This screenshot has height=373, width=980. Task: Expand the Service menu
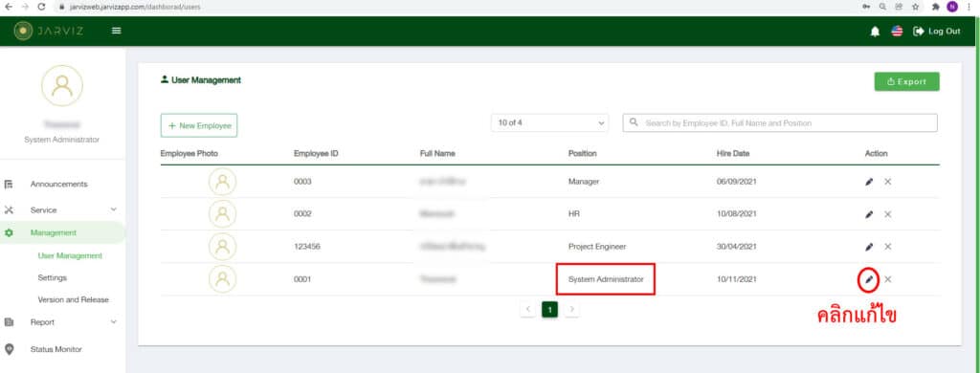(x=62, y=209)
